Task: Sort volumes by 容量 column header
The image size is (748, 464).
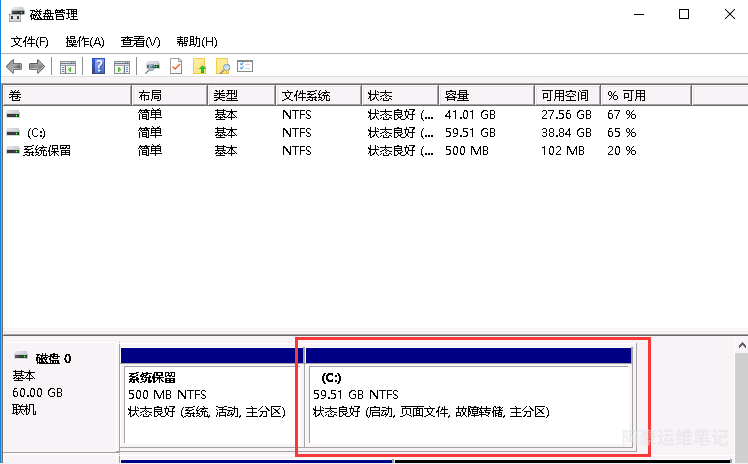Action: [x=485, y=96]
